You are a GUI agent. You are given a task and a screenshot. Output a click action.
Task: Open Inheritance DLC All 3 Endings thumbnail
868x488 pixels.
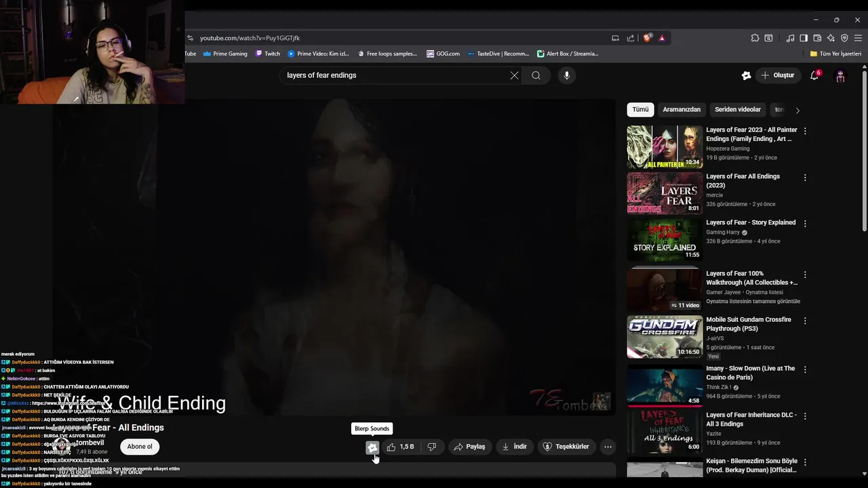coord(665,432)
